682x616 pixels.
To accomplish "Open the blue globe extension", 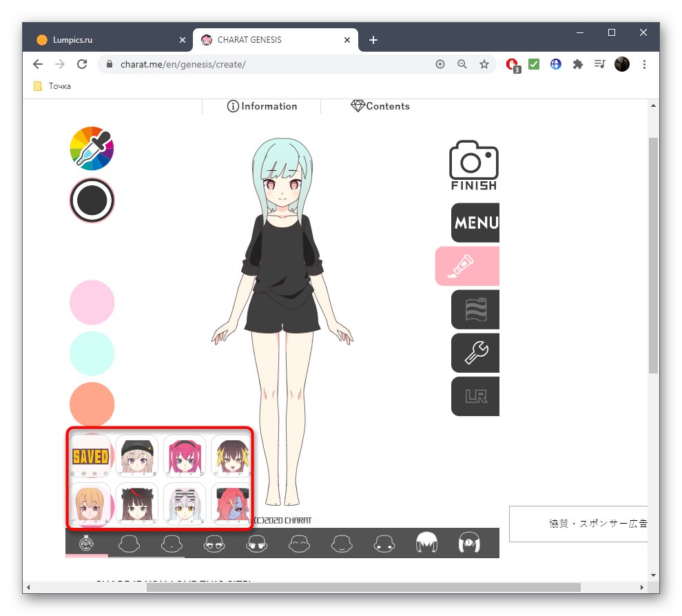I will pos(555,64).
